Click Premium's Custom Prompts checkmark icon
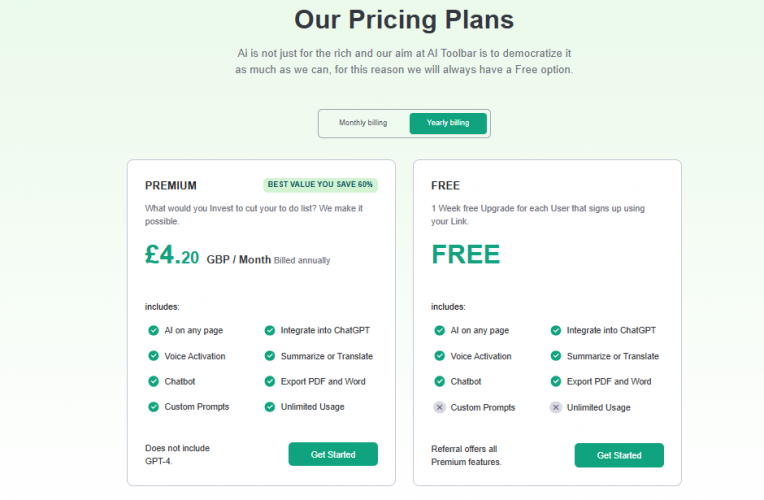 coord(153,407)
